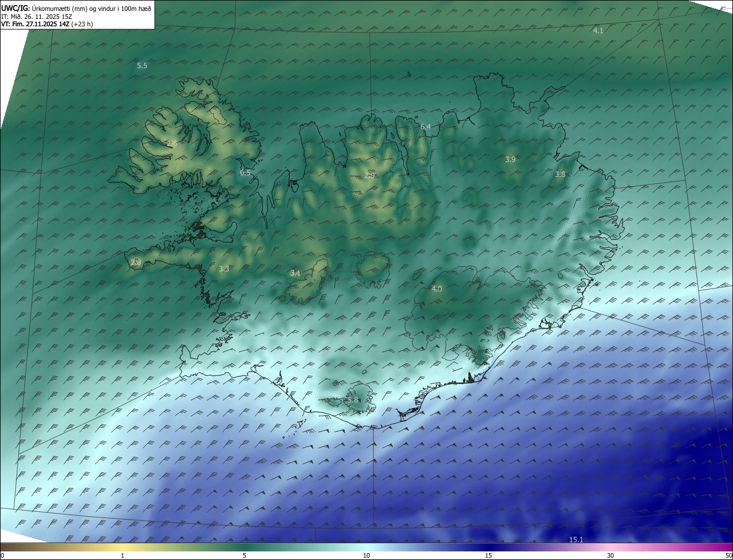Image resolution: width=733 pixels, height=560 pixels.
Task: Click the VT valid time line
Action: 47,24
